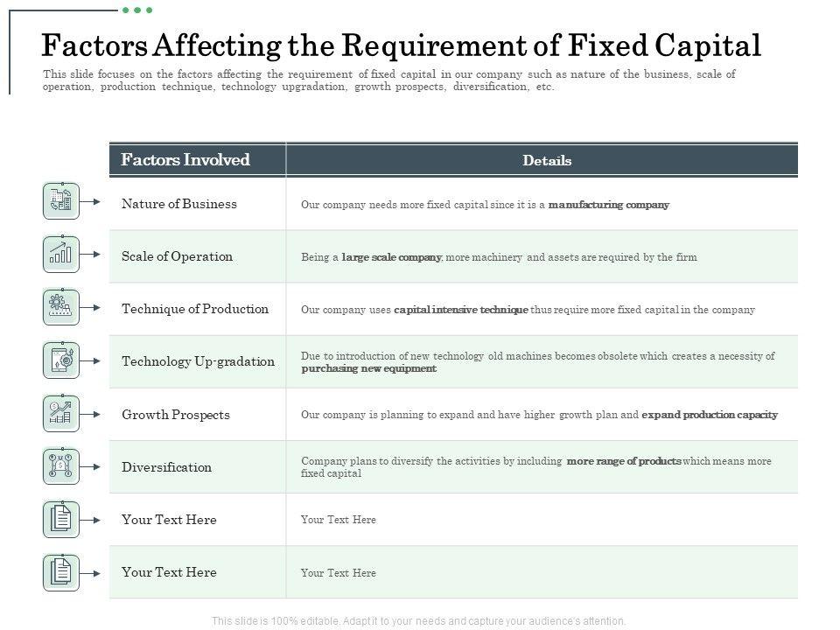Click the bold text 'manufacturing company'
This screenshot has width=840, height=630.
click(609, 205)
